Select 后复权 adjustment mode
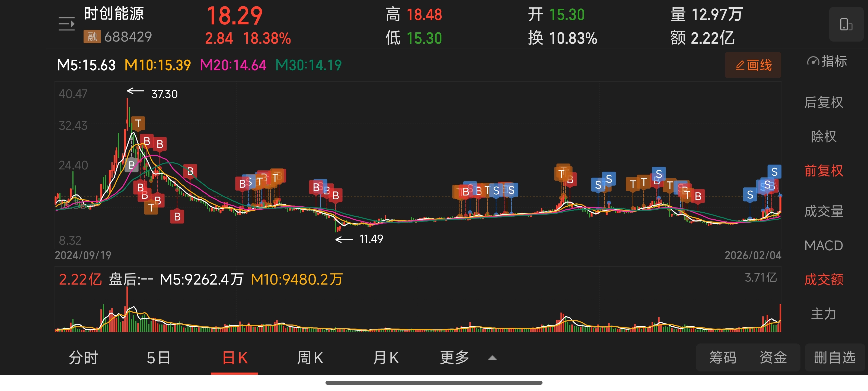 pos(823,102)
